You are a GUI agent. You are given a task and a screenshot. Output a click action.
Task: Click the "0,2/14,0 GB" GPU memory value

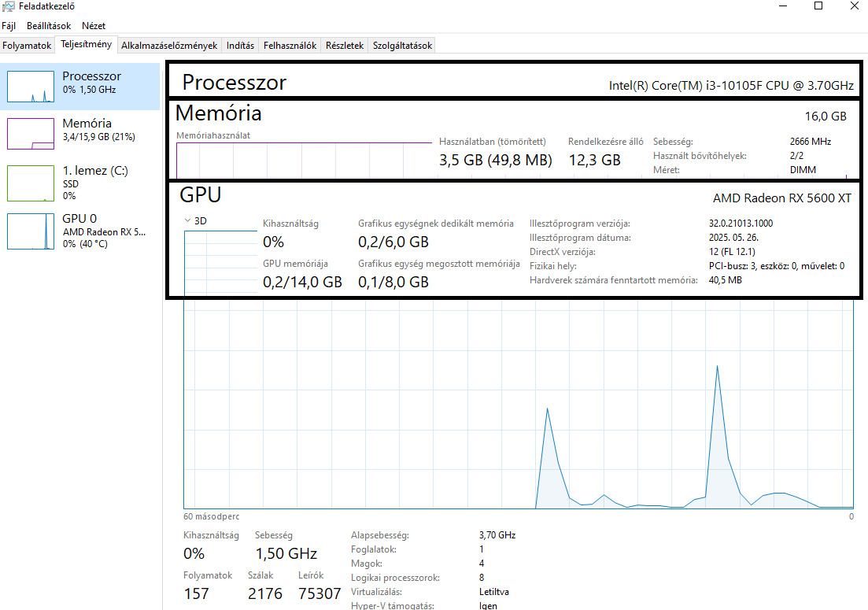(x=302, y=283)
